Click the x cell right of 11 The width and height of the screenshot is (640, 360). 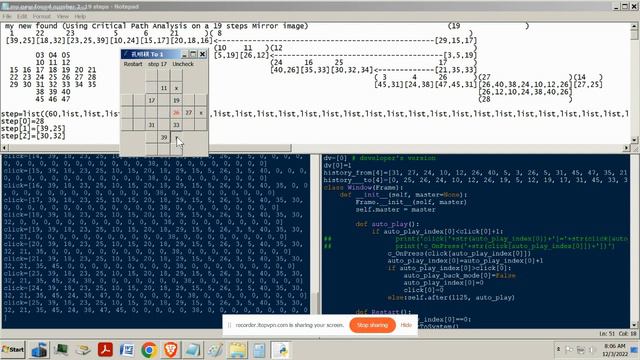click(x=176, y=88)
